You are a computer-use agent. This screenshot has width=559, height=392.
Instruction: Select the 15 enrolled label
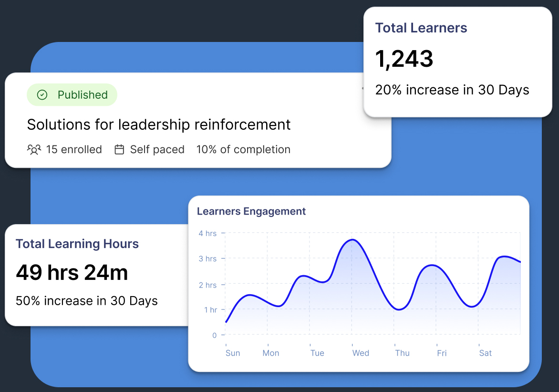pos(74,150)
